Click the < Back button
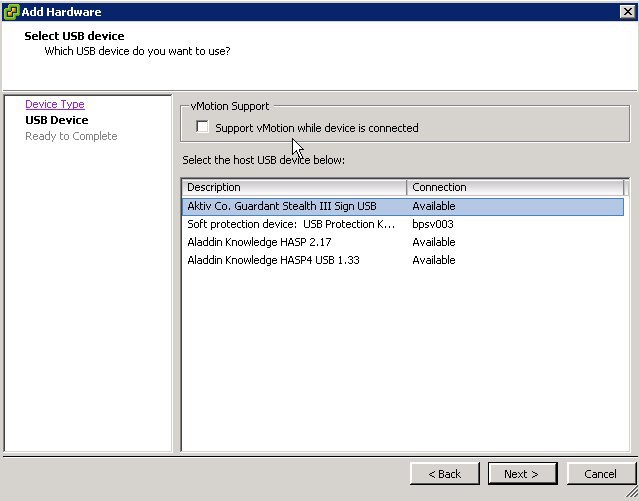 (445, 474)
